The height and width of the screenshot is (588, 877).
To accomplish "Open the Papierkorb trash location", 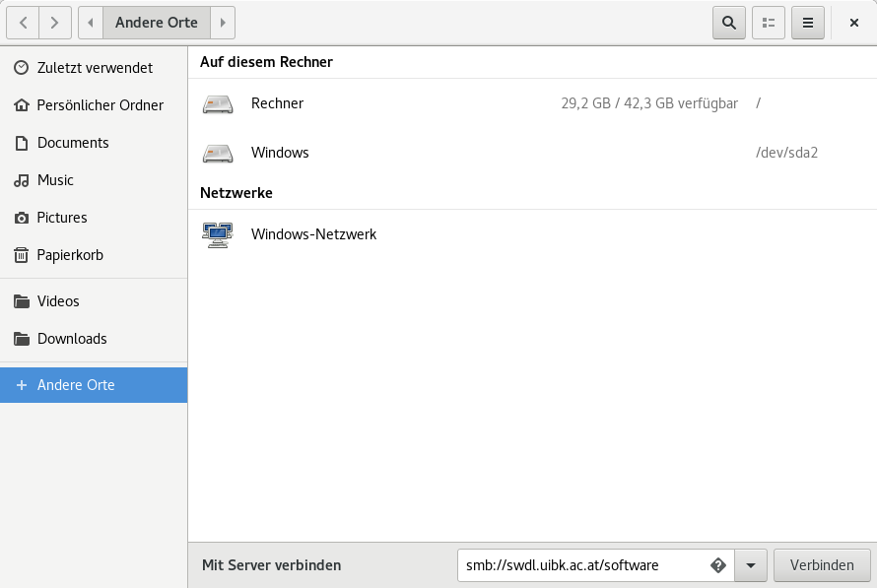I will (70, 255).
